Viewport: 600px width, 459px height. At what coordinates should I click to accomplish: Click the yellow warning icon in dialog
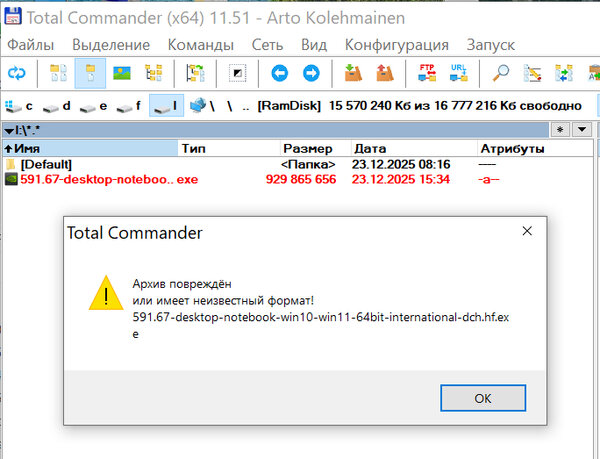tap(106, 293)
